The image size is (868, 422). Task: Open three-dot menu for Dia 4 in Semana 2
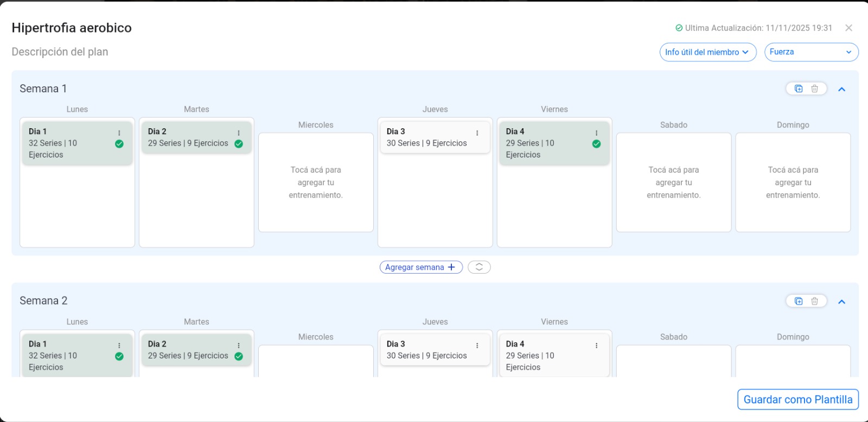point(596,345)
